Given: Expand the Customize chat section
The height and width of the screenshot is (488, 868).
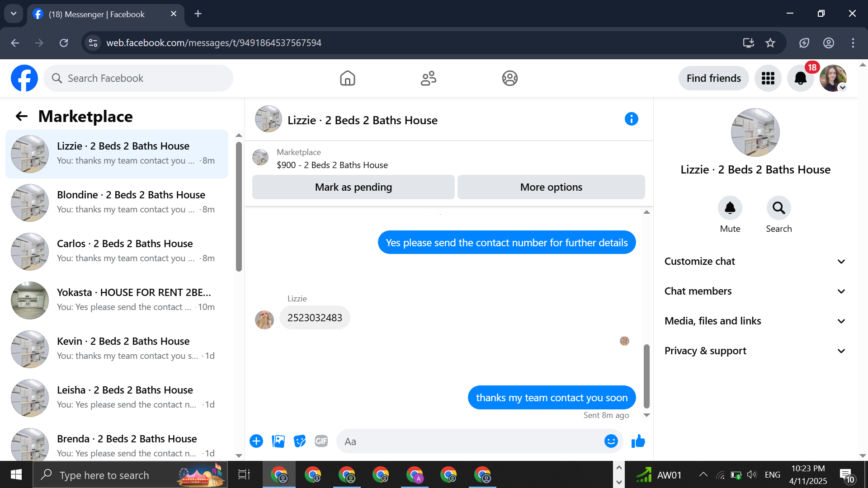Looking at the screenshot, I should [755, 261].
